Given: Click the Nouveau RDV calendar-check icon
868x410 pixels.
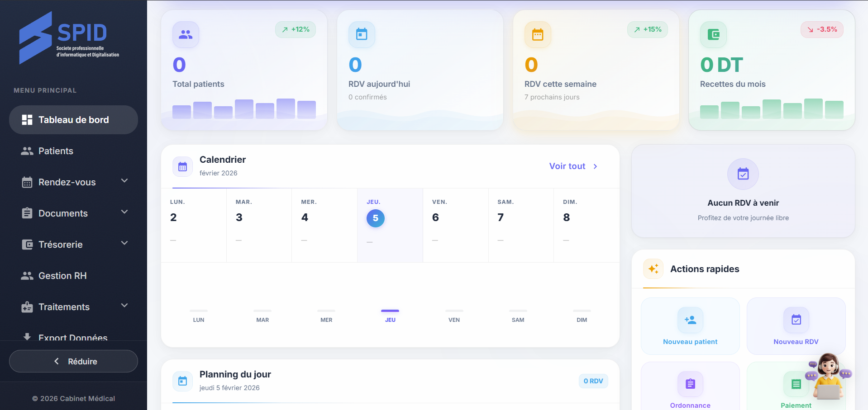Looking at the screenshot, I should [796, 320].
